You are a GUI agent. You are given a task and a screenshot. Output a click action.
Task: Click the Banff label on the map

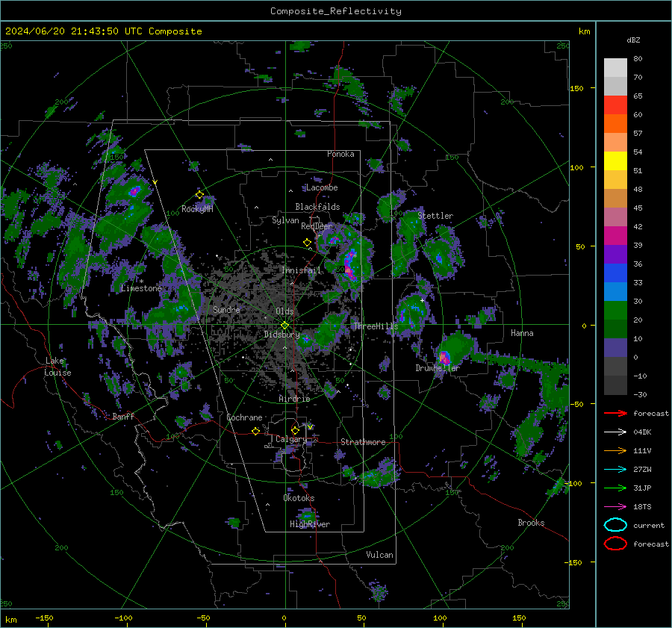tap(123, 416)
